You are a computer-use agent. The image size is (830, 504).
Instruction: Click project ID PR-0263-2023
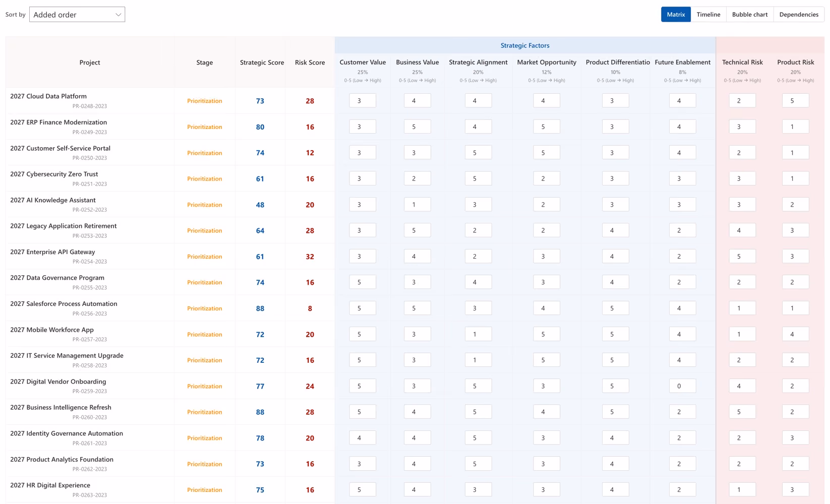tap(90, 495)
